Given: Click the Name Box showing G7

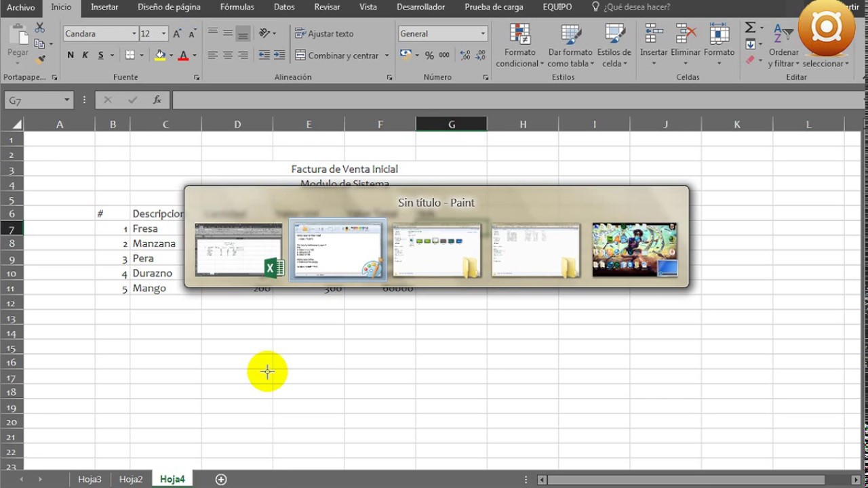Looking at the screenshot, I should click(x=39, y=100).
